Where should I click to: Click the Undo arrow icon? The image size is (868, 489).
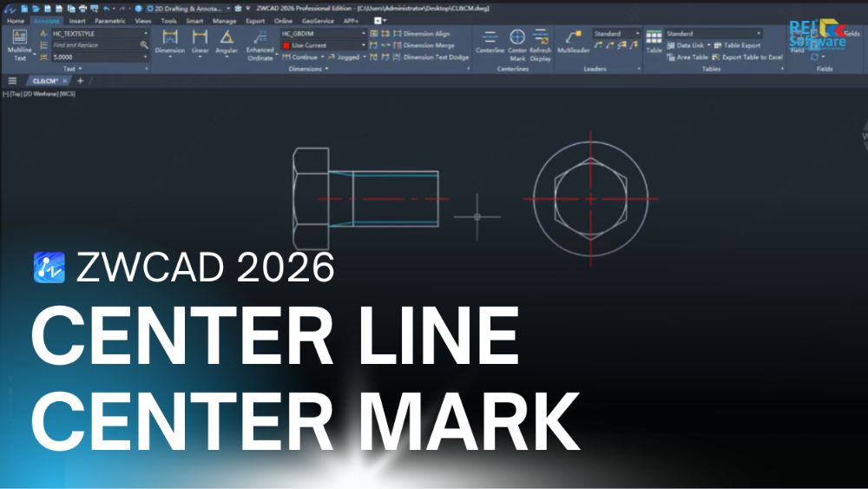click(106, 9)
